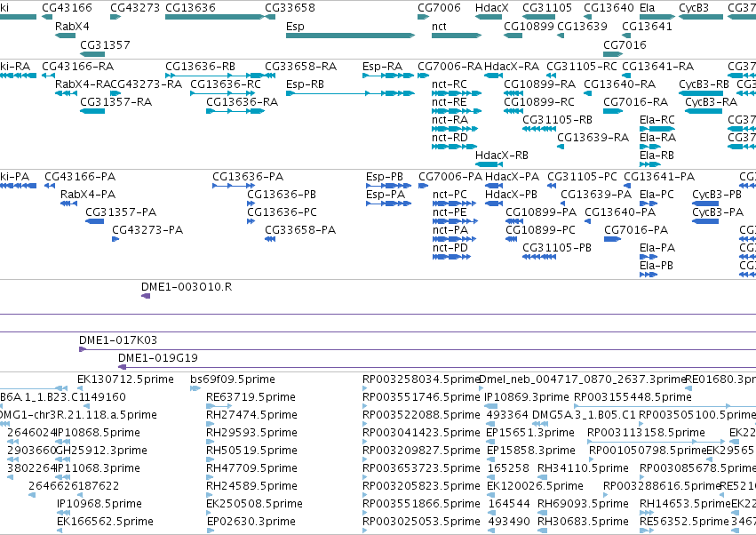Click the CG13636 gene feature bar
This screenshot has height=535, width=756.
pyautogui.click(x=215, y=17)
